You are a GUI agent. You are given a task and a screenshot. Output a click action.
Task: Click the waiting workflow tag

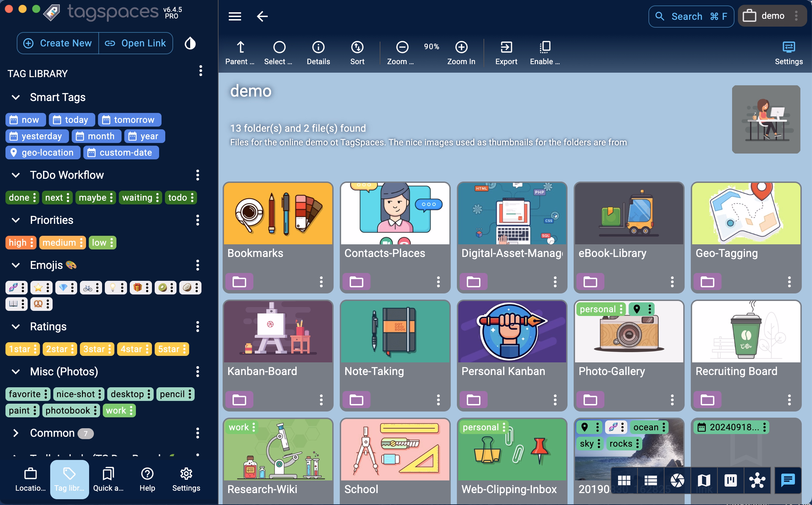[x=140, y=198]
